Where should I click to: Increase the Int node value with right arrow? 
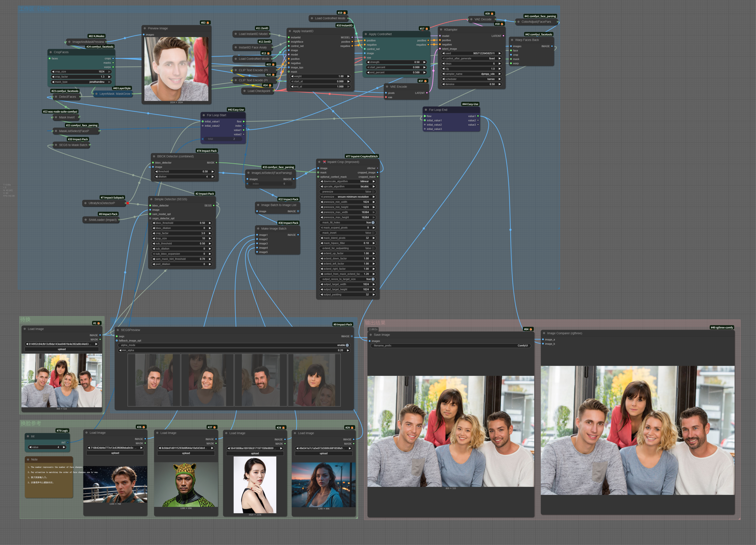pyautogui.click(x=64, y=447)
